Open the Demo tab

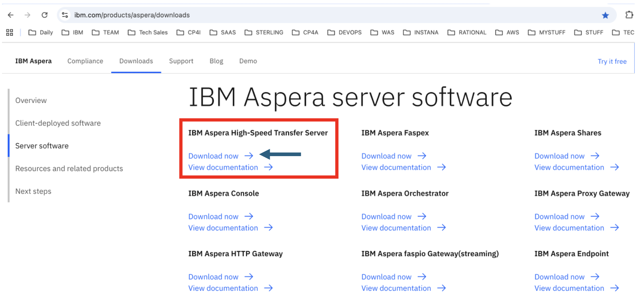click(x=248, y=61)
